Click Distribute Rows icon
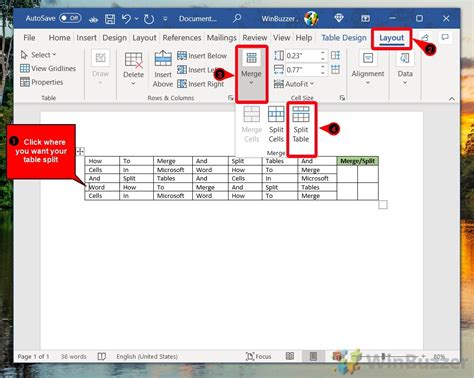474x378 pixels. tap(335, 55)
